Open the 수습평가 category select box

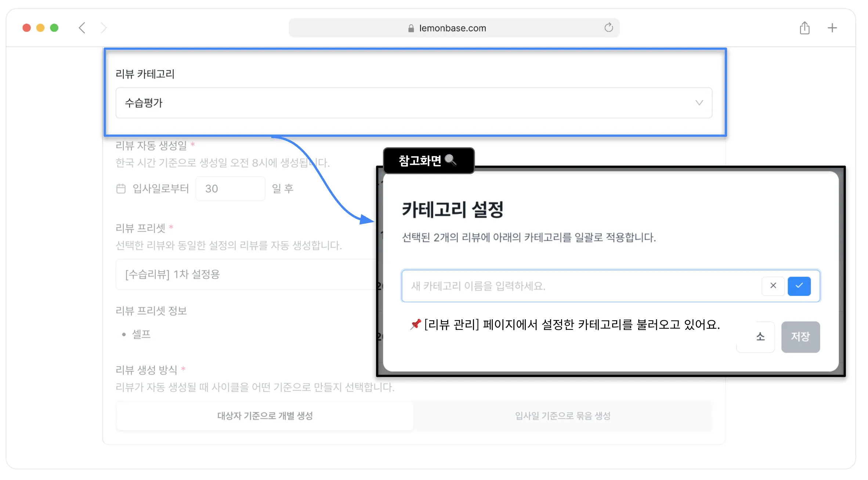414,103
